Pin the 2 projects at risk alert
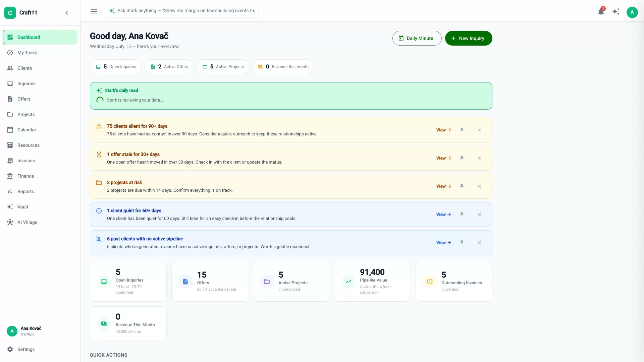This screenshot has height=362, width=644. coord(462,186)
